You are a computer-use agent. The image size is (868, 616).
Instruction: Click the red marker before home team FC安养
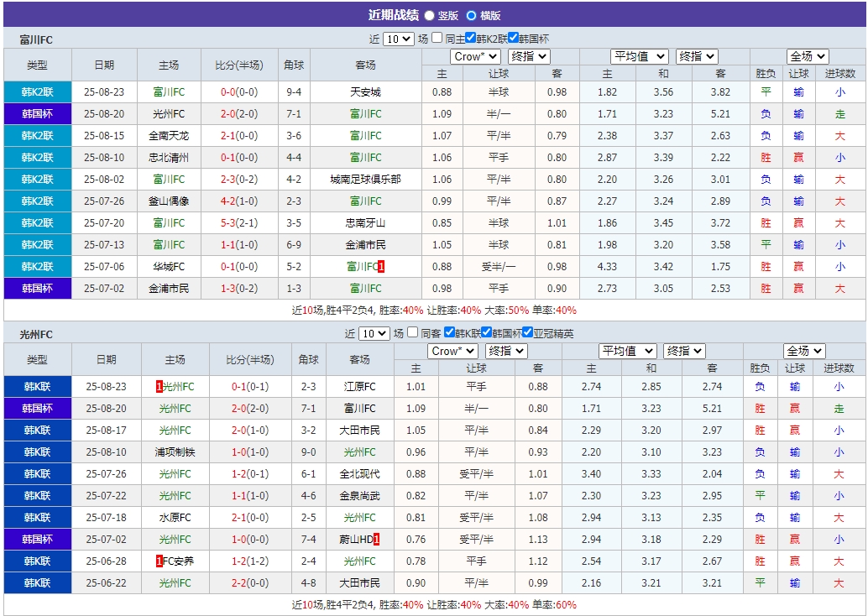(x=159, y=561)
